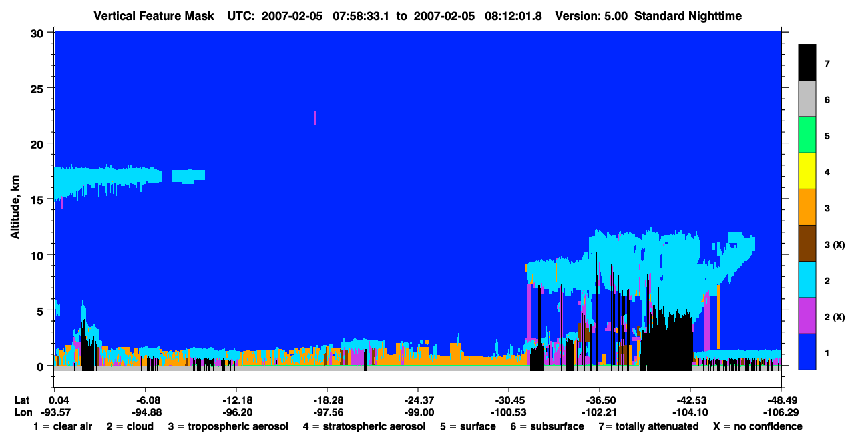Click longitude value -94.88

point(146,412)
